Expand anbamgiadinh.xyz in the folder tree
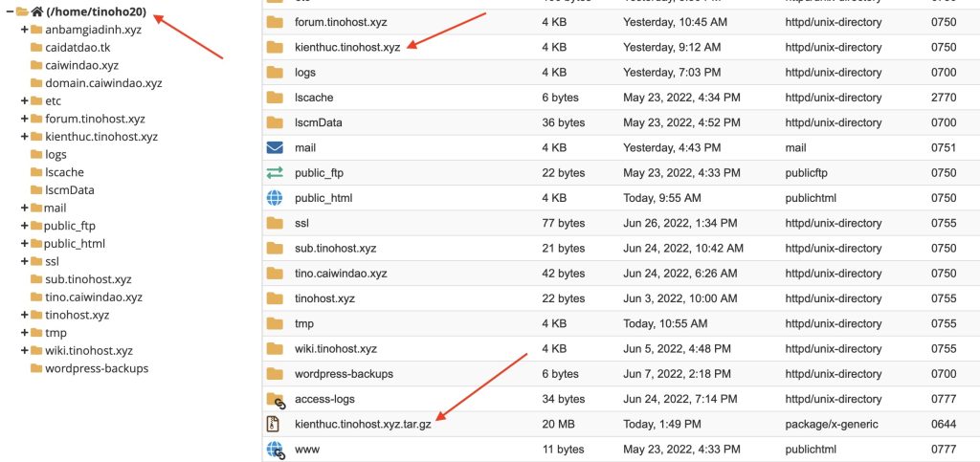This screenshot has height=462, width=980. tap(24, 30)
